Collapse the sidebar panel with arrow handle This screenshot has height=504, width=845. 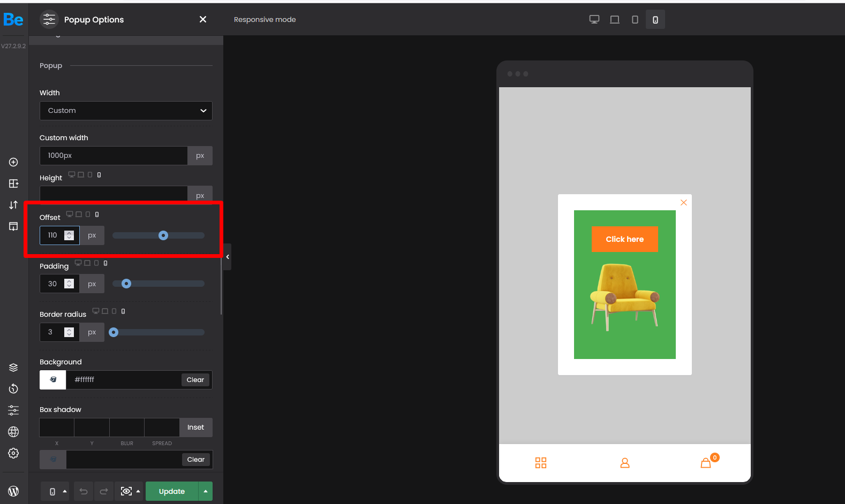[228, 257]
